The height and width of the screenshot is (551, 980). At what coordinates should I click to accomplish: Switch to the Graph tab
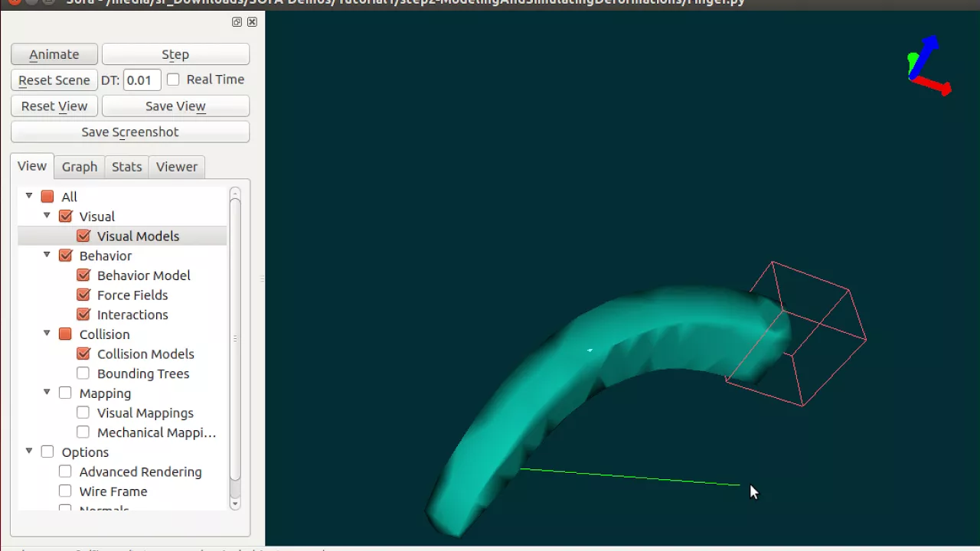click(80, 167)
